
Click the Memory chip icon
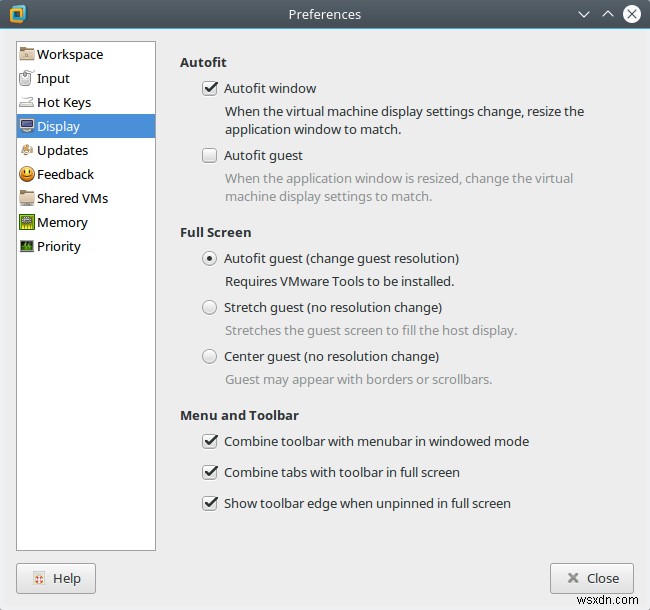27,222
